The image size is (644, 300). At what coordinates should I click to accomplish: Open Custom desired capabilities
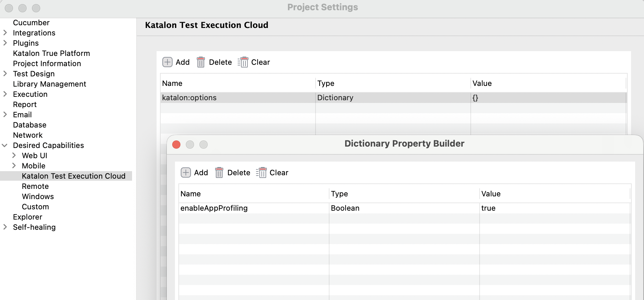35,207
